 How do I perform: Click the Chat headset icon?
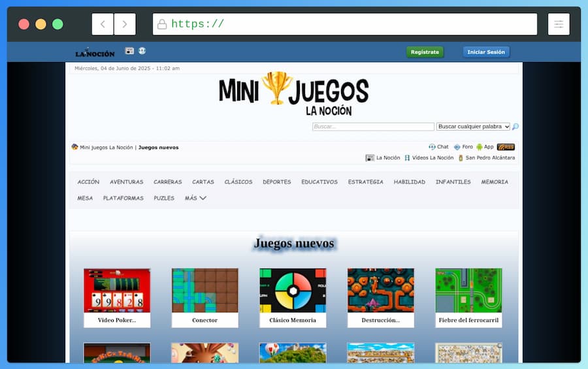(432, 147)
